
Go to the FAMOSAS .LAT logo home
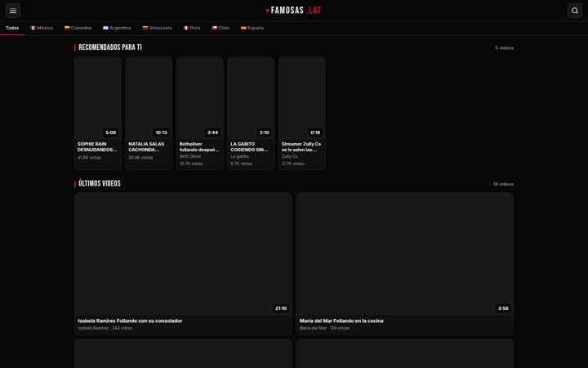click(x=294, y=11)
